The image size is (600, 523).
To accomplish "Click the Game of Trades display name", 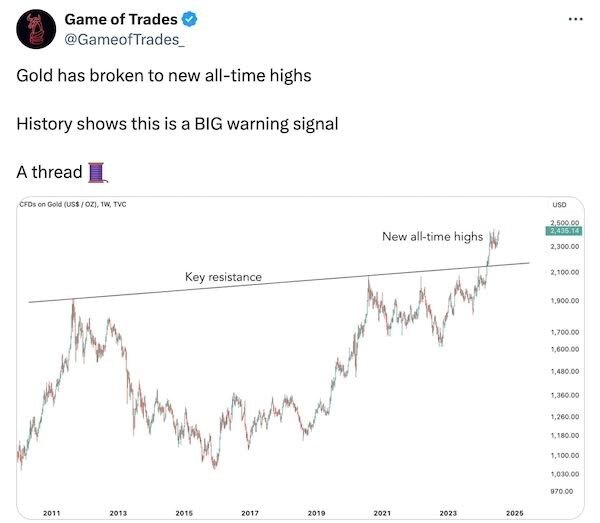I will click(121, 19).
